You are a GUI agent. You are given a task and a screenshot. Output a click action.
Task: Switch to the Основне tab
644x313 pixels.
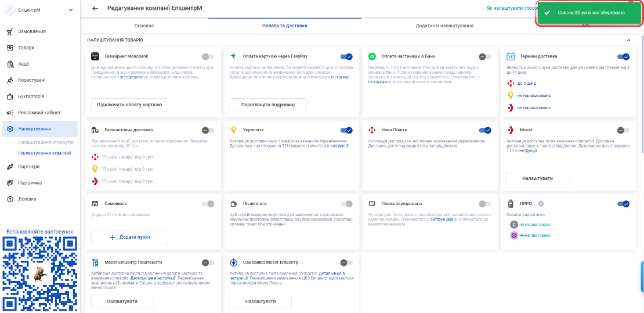tap(144, 26)
